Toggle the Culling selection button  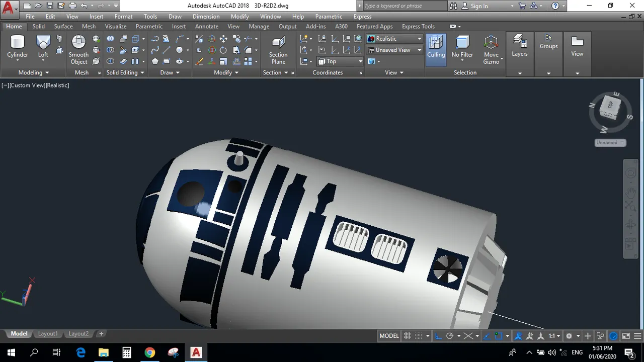pos(436,50)
